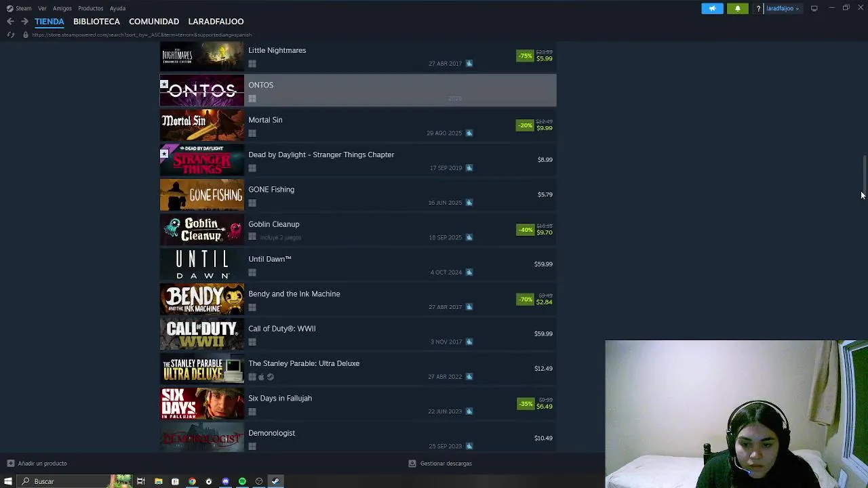Open the Windows Start menu
Image resolution: width=868 pixels, height=488 pixels.
click(8, 481)
